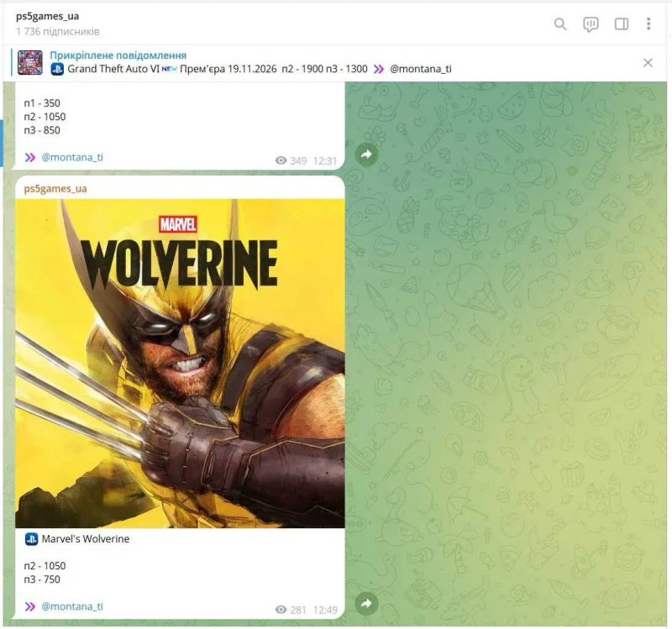Click the Marvel's Wolverine caption text
The image size is (672, 629).
(x=86, y=539)
